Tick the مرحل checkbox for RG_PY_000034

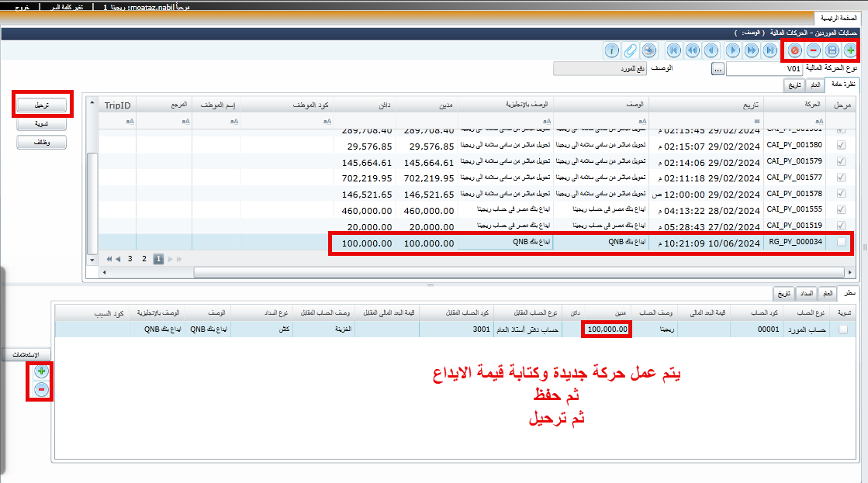click(842, 243)
